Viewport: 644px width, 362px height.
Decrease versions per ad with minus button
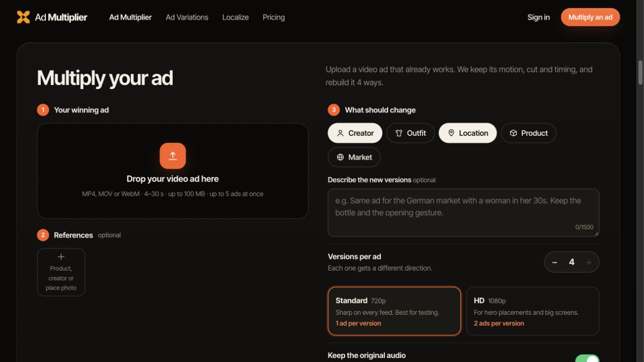(x=555, y=262)
